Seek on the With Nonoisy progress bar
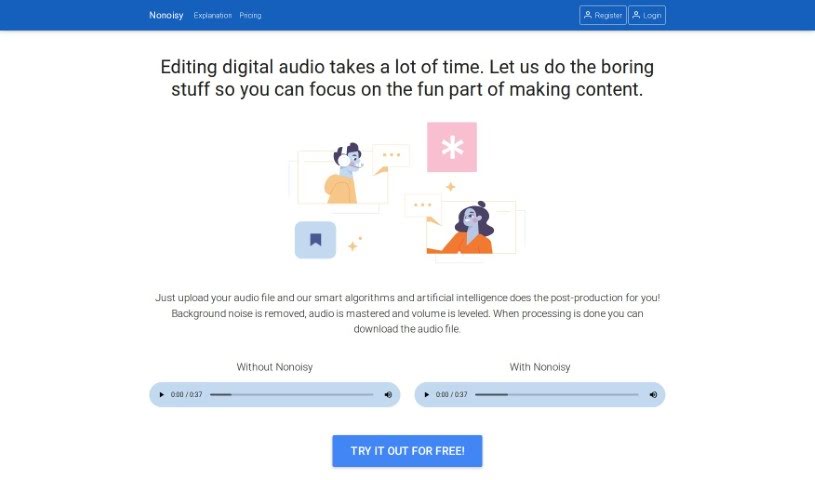This screenshot has width=815, height=480. 557,395
